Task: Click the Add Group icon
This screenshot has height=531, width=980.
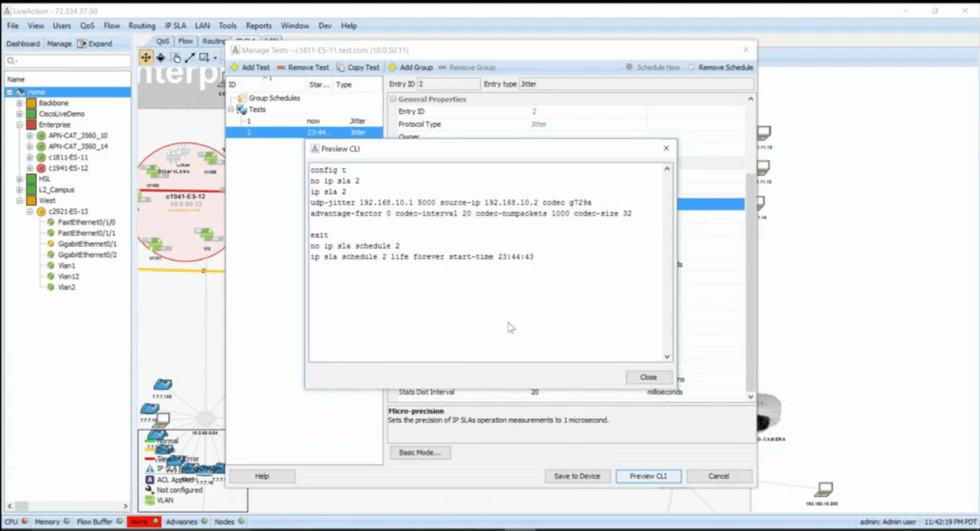Action: (x=393, y=67)
